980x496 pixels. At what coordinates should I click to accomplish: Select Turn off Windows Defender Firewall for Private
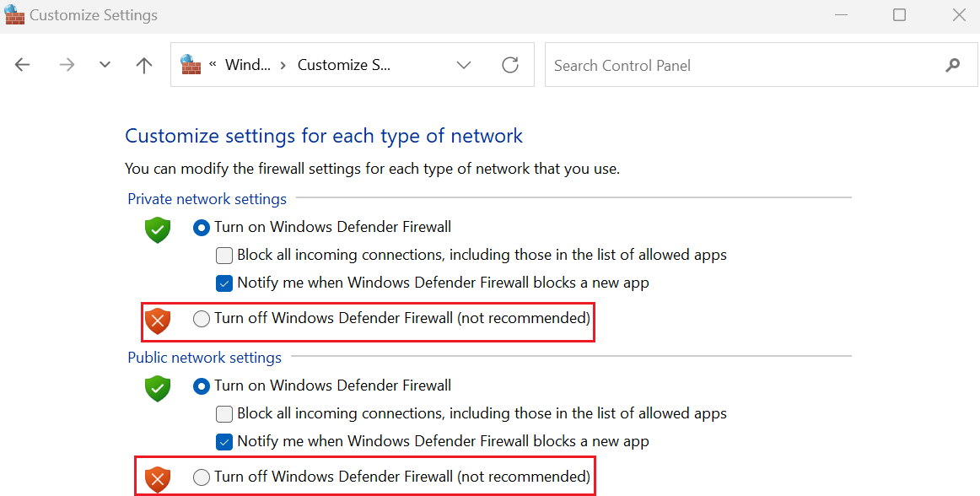click(201, 319)
